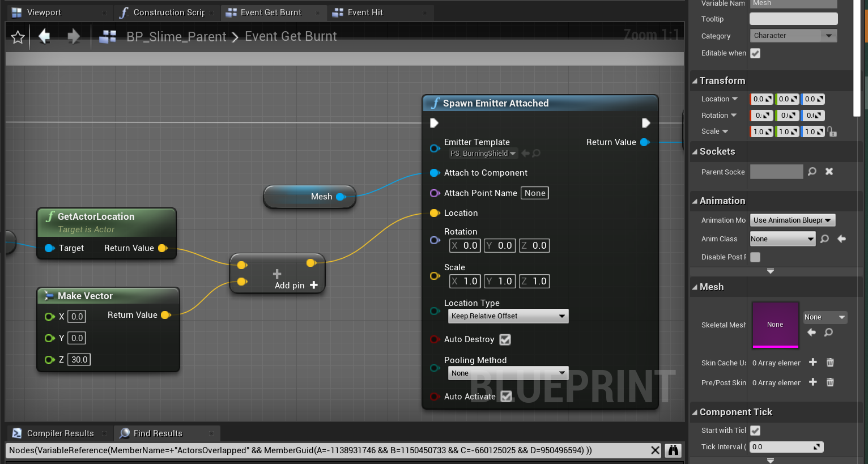Toggle the Scale ratio lock
The height and width of the screenshot is (464, 868).
click(x=832, y=131)
